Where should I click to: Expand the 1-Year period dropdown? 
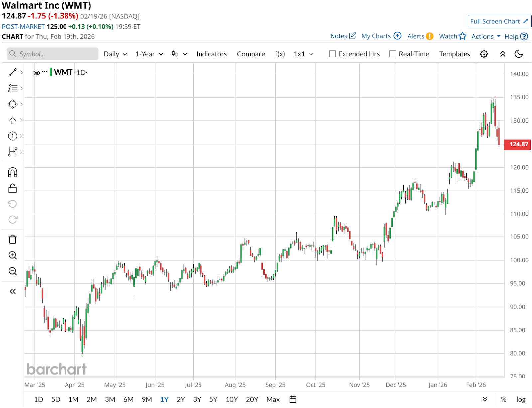(149, 54)
